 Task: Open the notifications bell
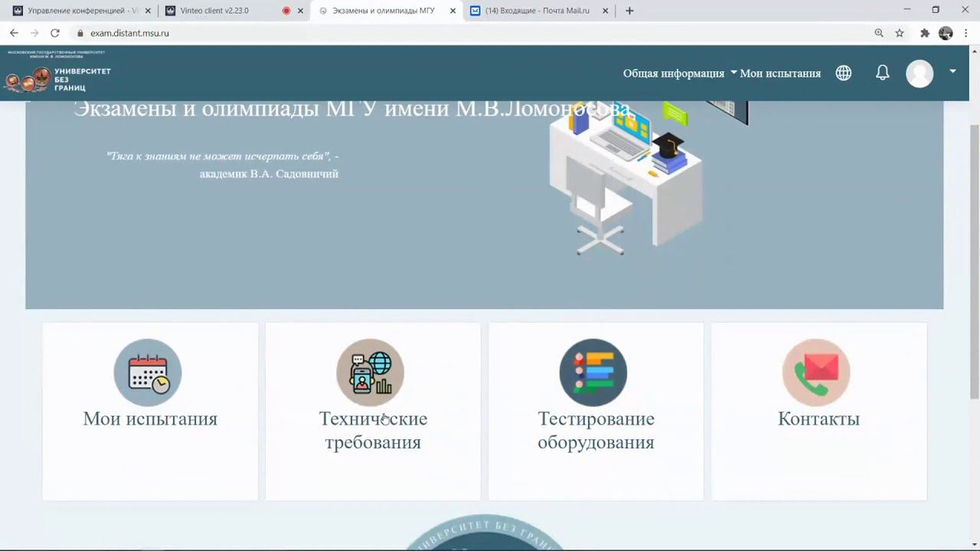coord(883,73)
